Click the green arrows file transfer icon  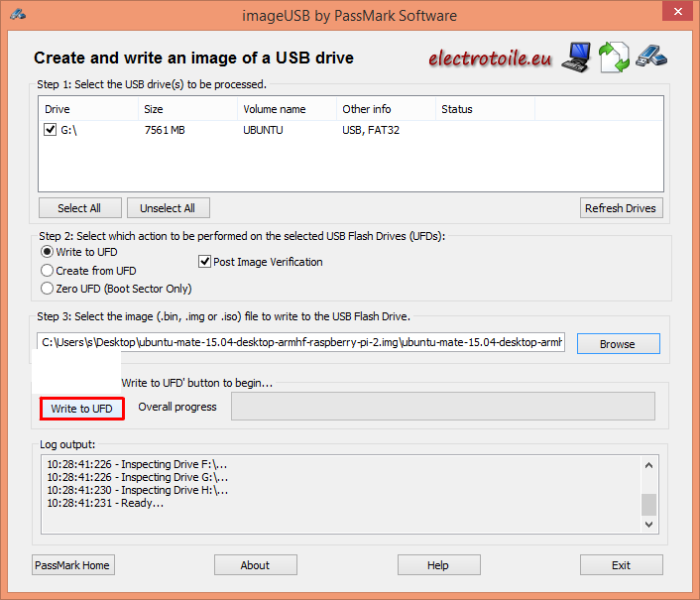(x=615, y=58)
